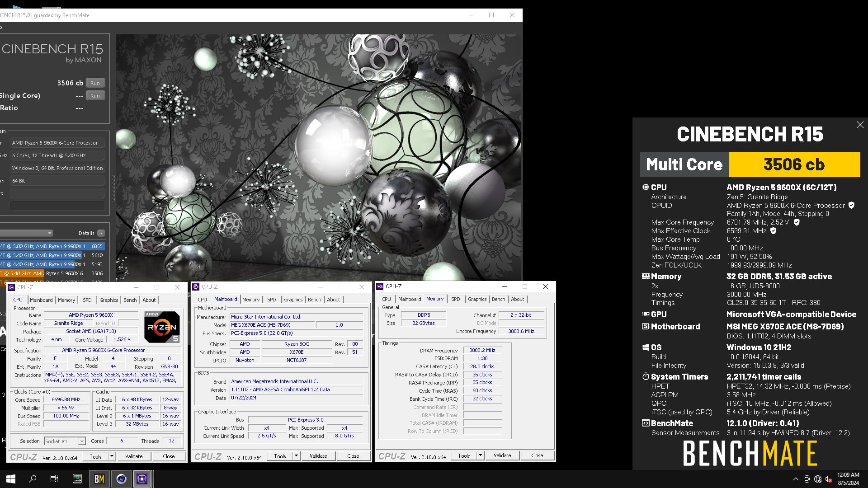
Task: Open the Mainboard tab in first CPU-Z window
Action: tap(41, 300)
